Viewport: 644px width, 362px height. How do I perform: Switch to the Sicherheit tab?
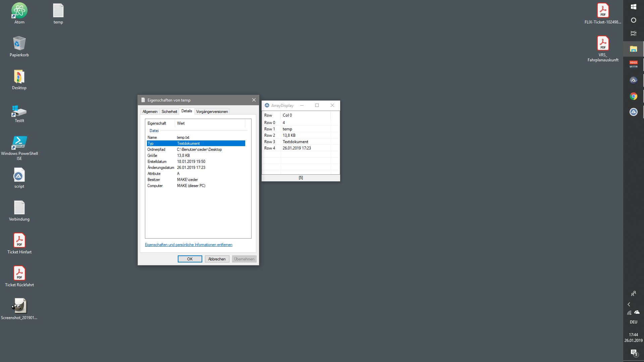pos(169,112)
